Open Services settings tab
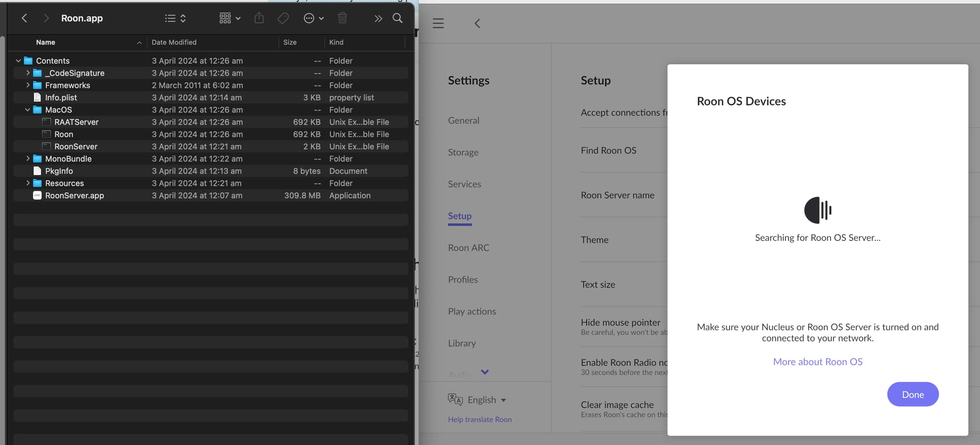Image resolution: width=980 pixels, height=445 pixels. tap(464, 184)
